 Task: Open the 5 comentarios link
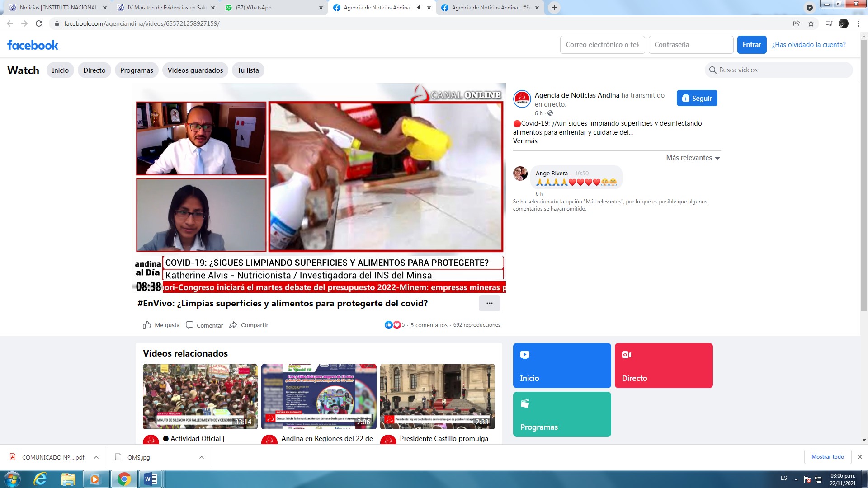(x=429, y=325)
